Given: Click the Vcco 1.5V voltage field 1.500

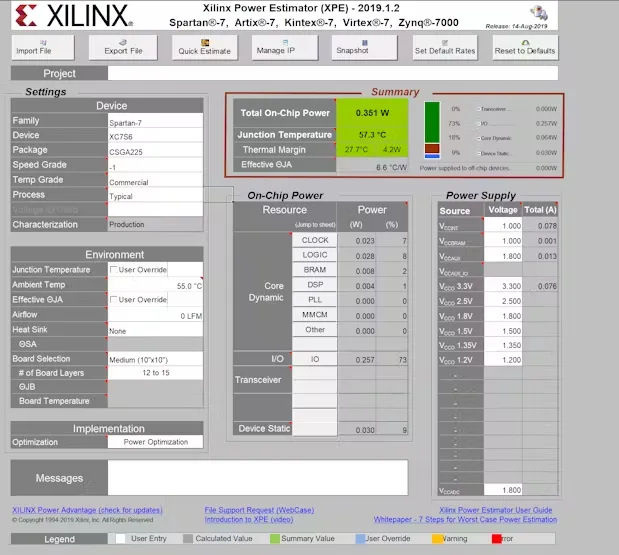Looking at the screenshot, I should [x=503, y=330].
